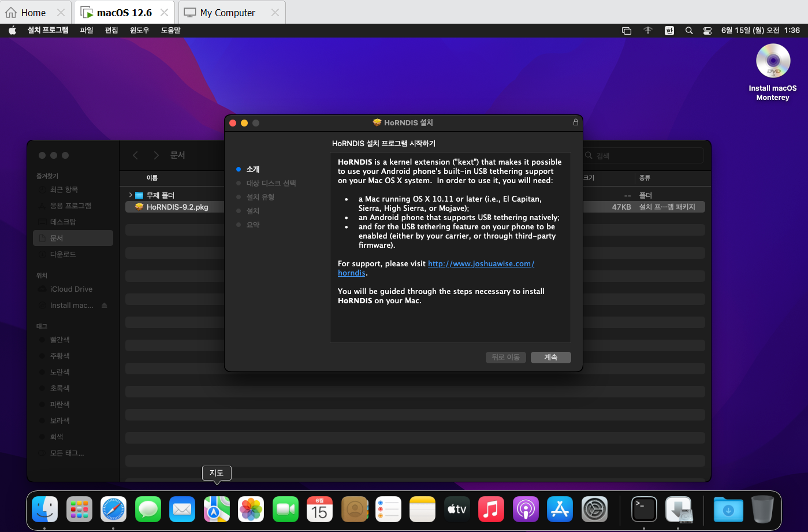
Task: Select 다운로드 in the Finder sidebar
Action: click(x=73, y=254)
